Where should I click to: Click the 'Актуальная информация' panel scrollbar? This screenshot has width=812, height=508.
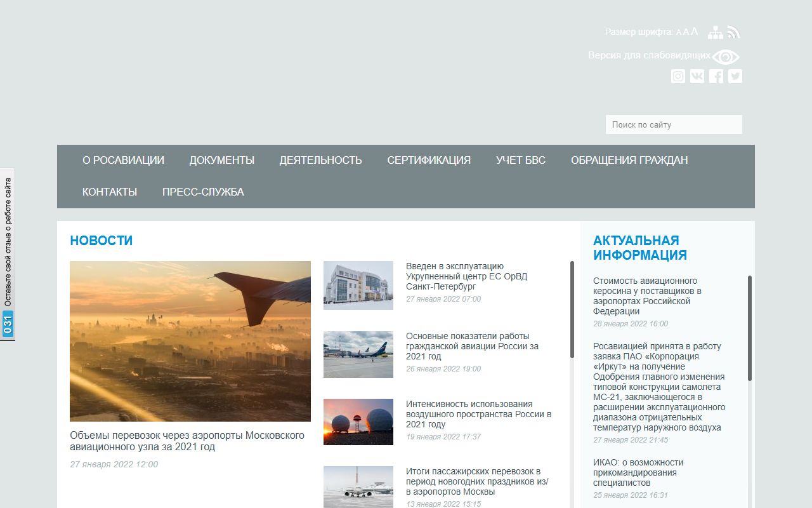(x=749, y=328)
